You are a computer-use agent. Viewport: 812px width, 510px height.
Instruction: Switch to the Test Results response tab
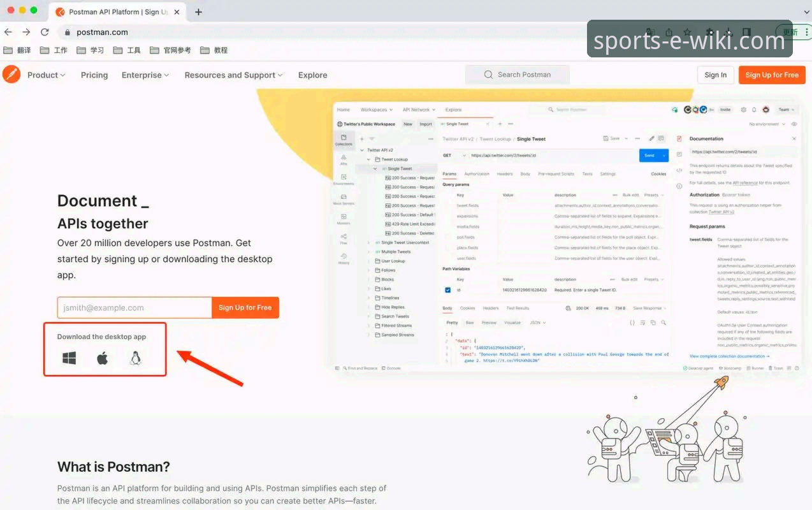click(518, 309)
